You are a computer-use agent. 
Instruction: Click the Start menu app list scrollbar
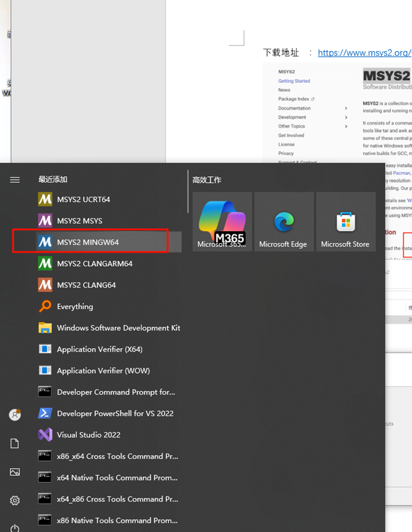pyautogui.click(x=188, y=191)
